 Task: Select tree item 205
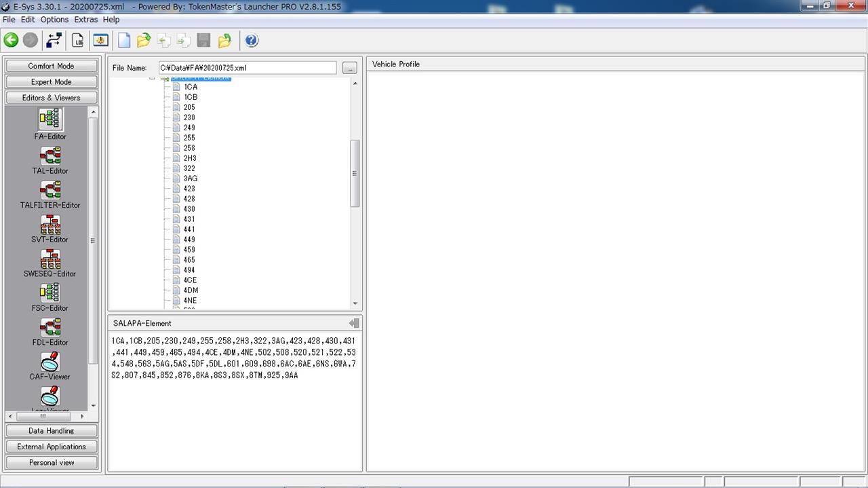click(x=189, y=107)
